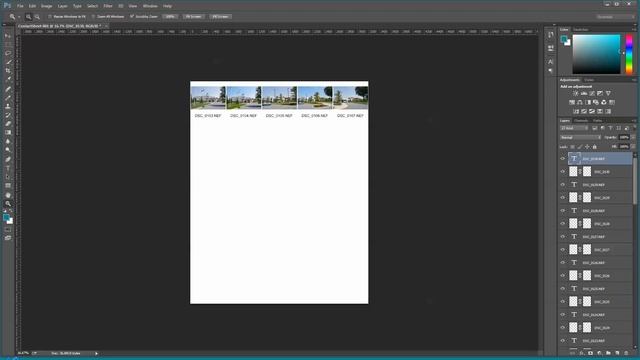
Task: Select the Pen tool
Action: point(8,159)
